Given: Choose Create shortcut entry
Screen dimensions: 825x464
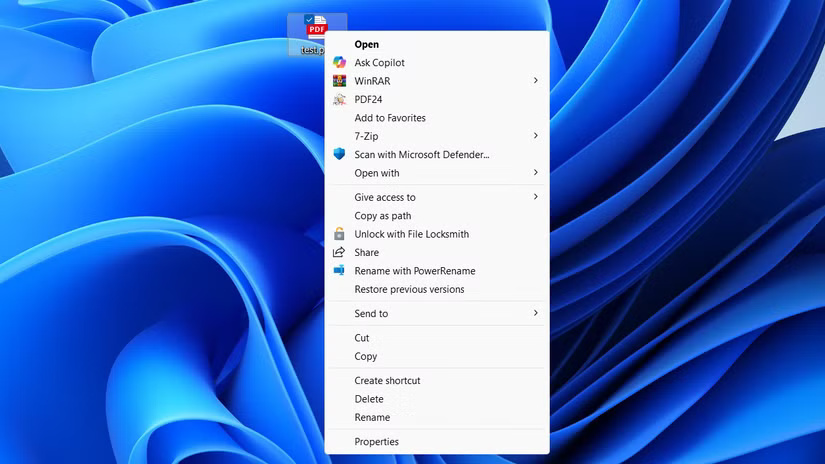Looking at the screenshot, I should point(387,381).
